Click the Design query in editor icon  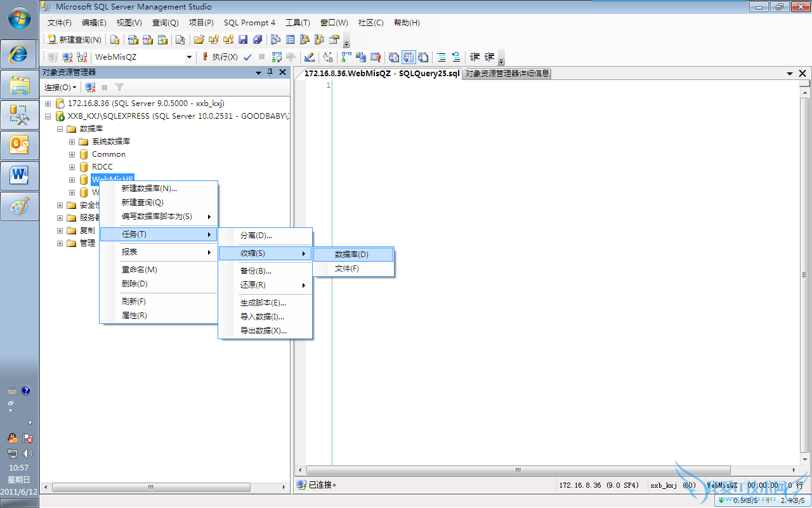pos(309,57)
